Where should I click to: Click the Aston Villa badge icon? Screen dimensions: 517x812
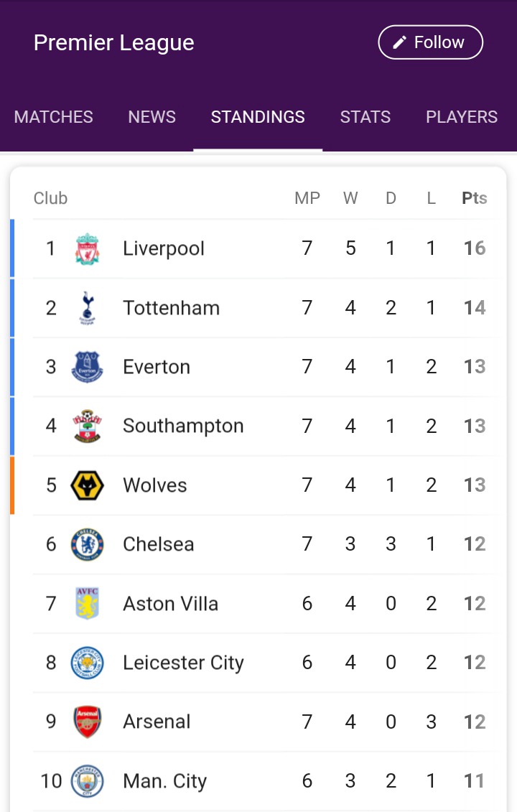[88, 604]
